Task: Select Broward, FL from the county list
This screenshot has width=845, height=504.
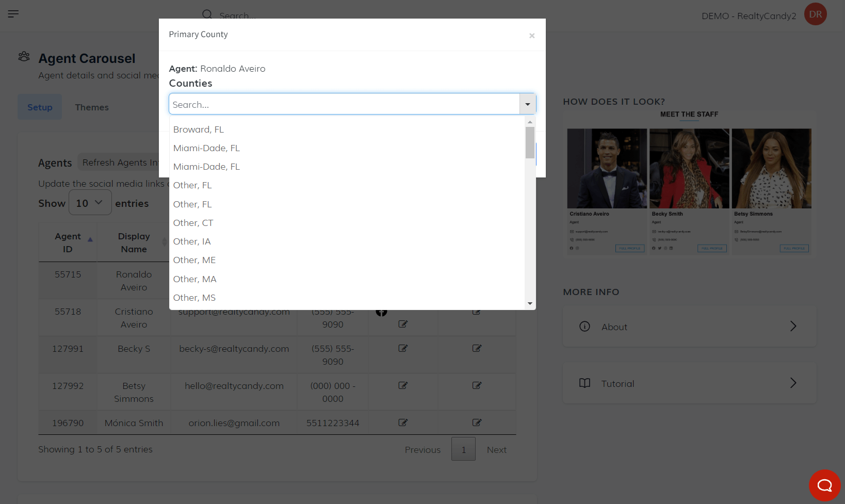Action: click(199, 129)
